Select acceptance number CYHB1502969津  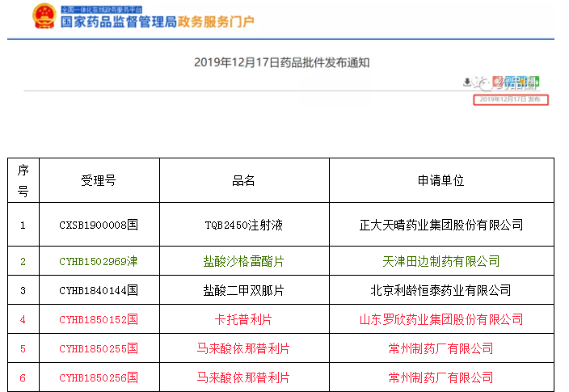[99, 261]
